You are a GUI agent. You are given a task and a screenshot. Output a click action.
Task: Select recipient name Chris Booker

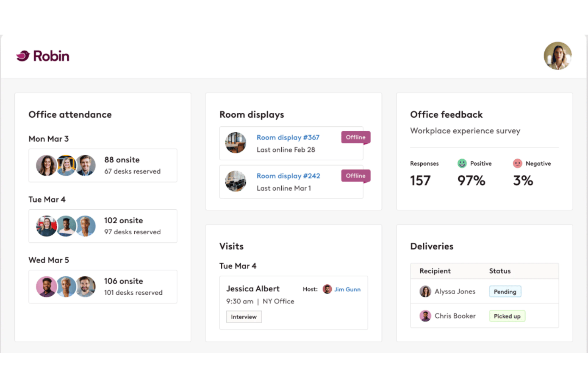455,316
